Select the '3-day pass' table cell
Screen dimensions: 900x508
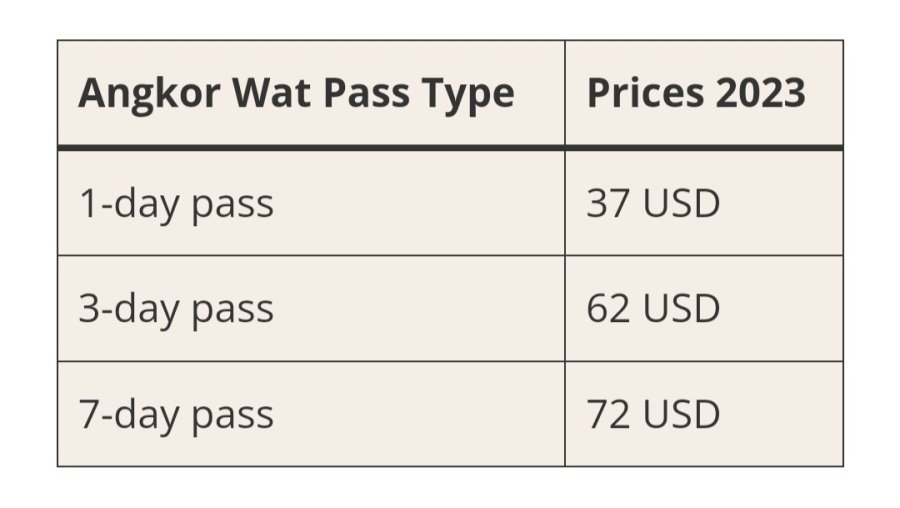coord(311,309)
